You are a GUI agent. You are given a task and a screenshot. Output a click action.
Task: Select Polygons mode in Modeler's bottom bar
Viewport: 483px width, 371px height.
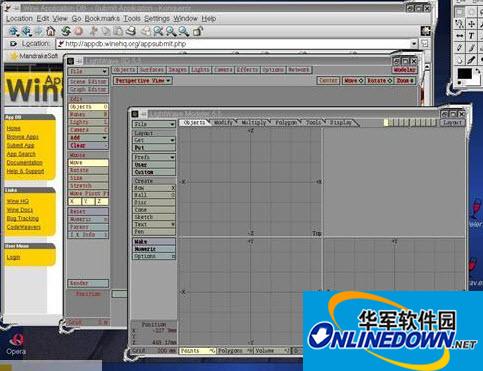[x=235, y=351]
